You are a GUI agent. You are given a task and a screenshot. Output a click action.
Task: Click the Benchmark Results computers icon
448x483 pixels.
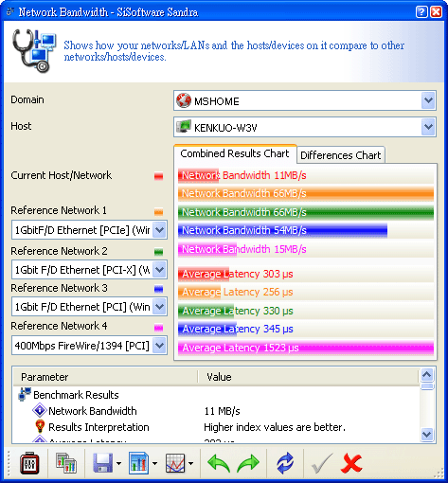(x=25, y=394)
